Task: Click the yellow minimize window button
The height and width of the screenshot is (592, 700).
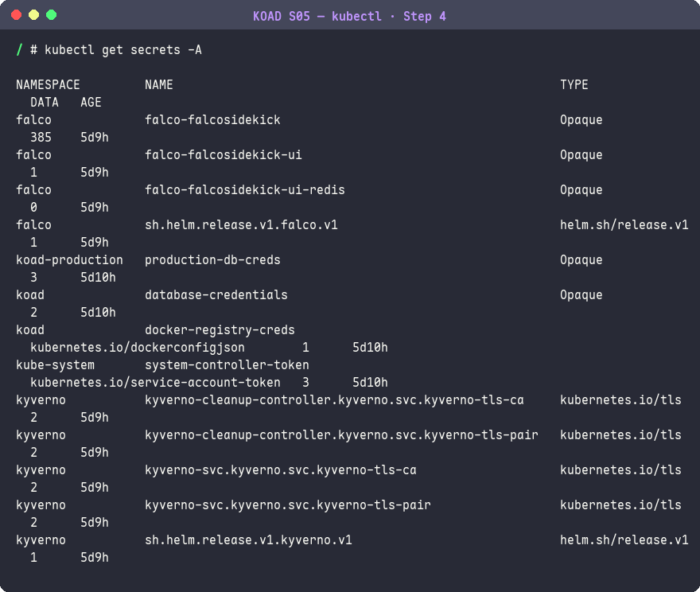Action: (34, 15)
